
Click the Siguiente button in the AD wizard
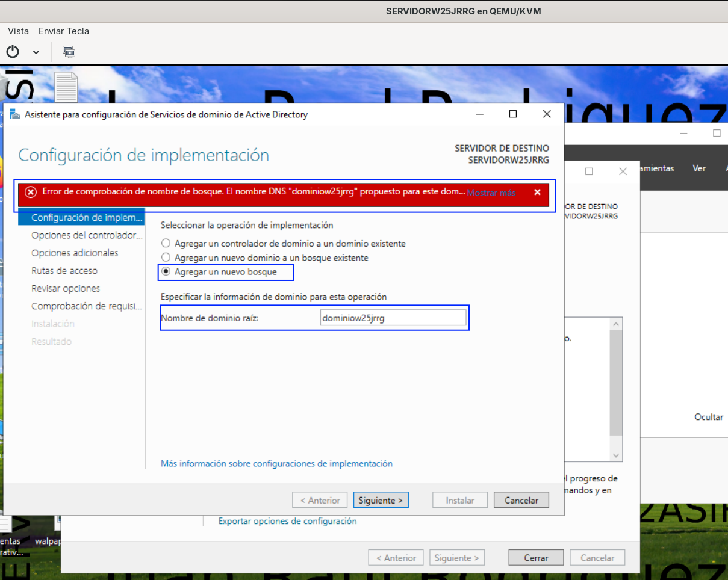click(x=381, y=500)
